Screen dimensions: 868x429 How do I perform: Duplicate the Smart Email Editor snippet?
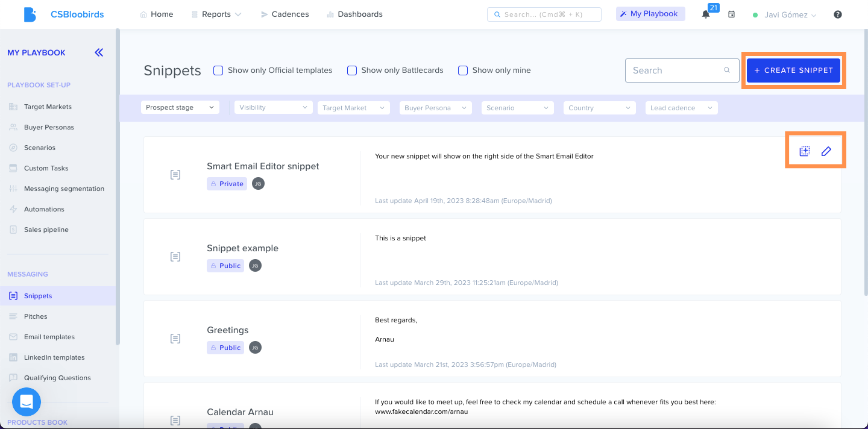tap(804, 151)
